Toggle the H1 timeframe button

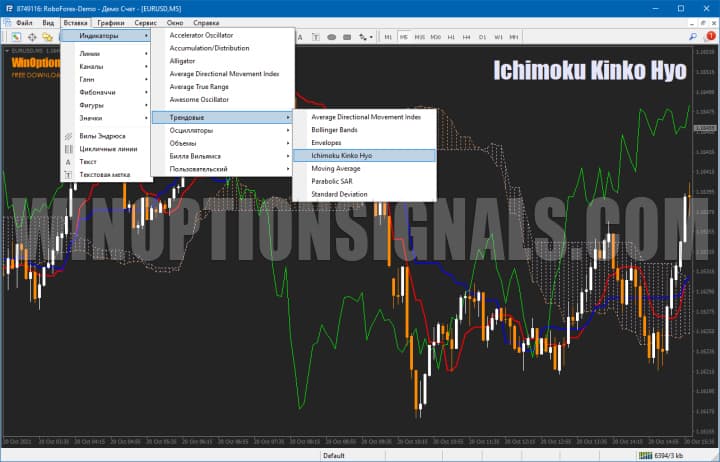click(x=451, y=37)
